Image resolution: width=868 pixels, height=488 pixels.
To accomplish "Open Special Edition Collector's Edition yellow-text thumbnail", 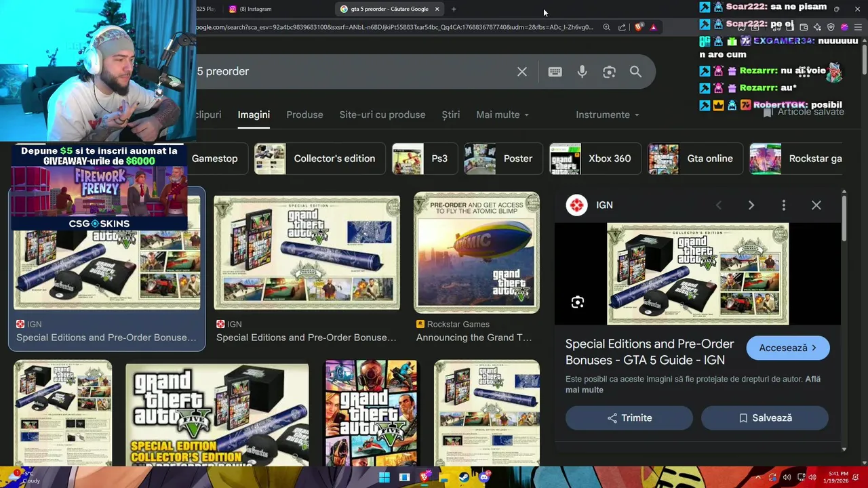I will (217, 415).
